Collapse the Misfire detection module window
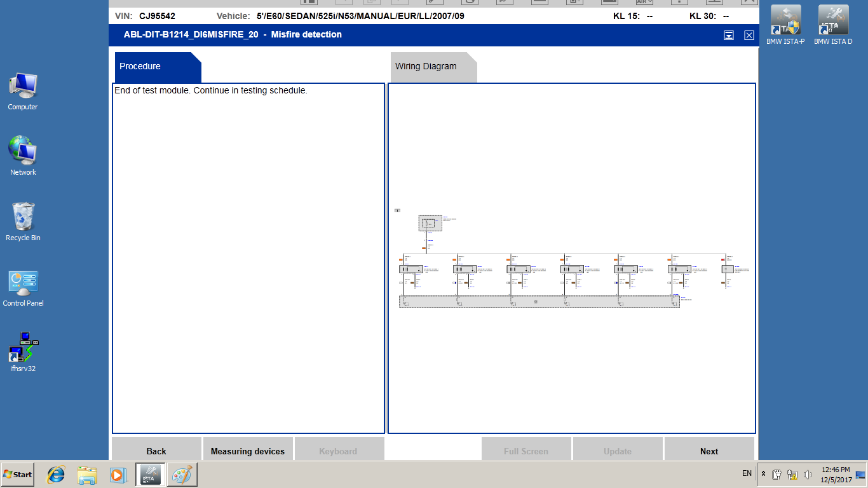The height and width of the screenshot is (488, 868). pyautogui.click(x=729, y=36)
